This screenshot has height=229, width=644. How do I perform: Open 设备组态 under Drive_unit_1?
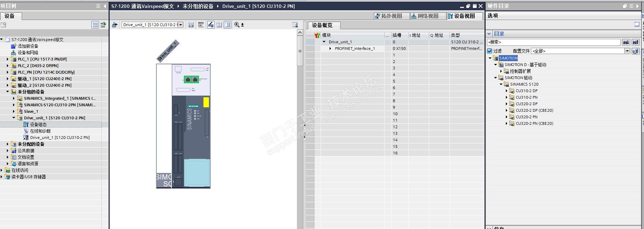38,124
